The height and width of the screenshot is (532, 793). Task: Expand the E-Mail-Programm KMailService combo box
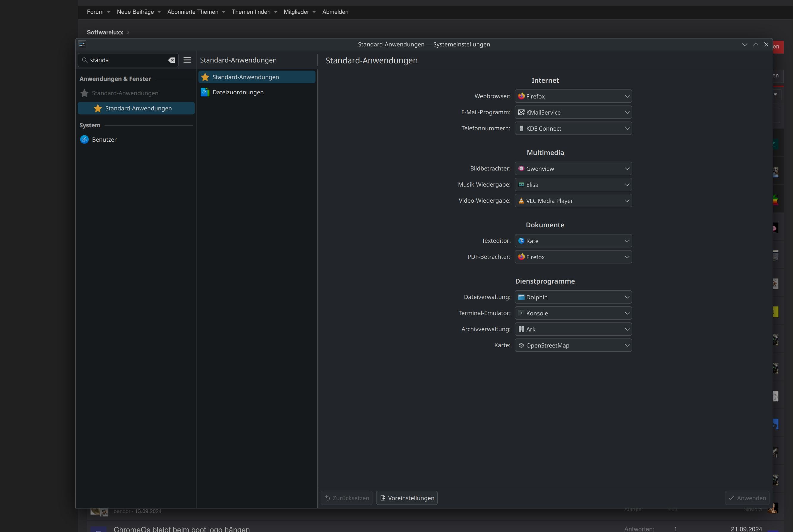point(573,112)
